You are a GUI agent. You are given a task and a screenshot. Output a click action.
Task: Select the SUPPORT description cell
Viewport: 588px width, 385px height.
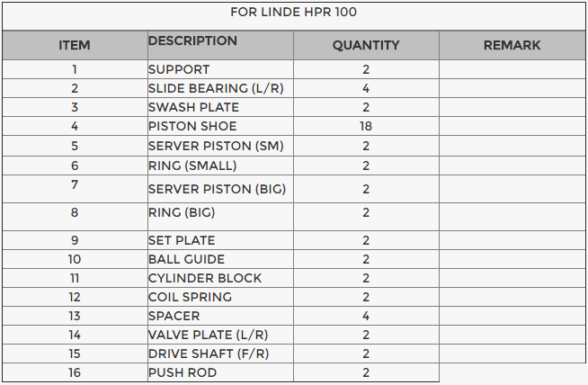pyautogui.click(x=179, y=69)
